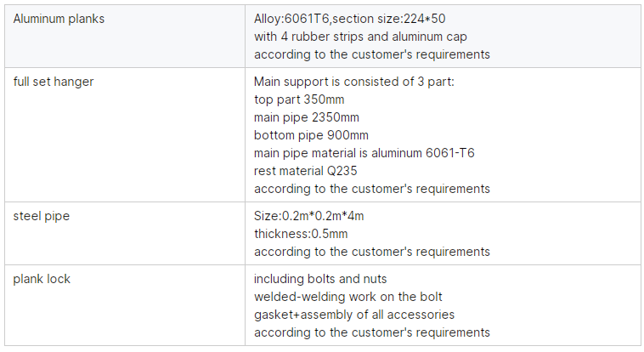The image size is (644, 352).
Task: Click 'Main support is consisted of 3 part:'
Action: [x=354, y=82]
